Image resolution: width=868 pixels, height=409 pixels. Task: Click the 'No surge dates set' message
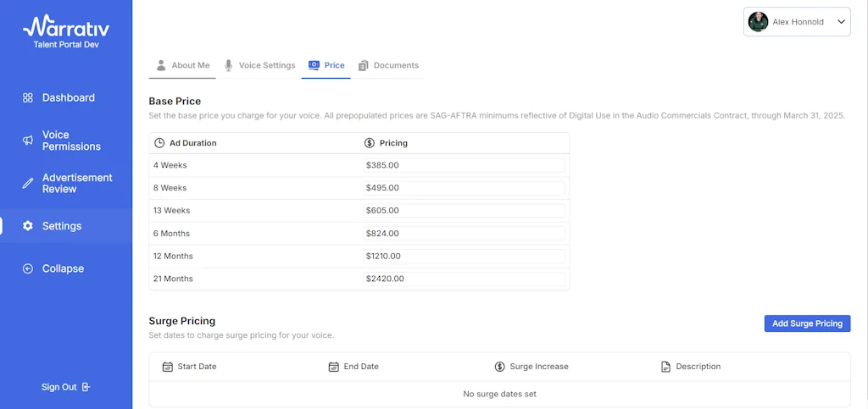tap(499, 394)
